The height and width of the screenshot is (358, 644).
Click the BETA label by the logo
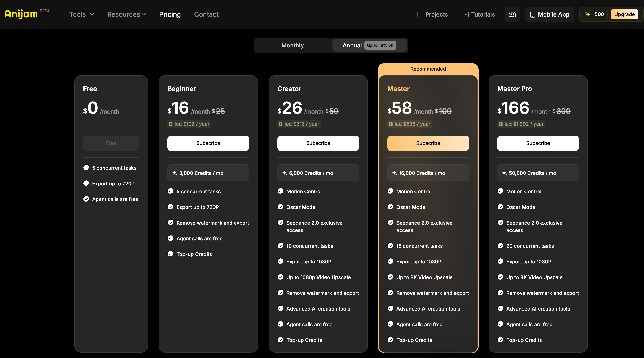(44, 11)
